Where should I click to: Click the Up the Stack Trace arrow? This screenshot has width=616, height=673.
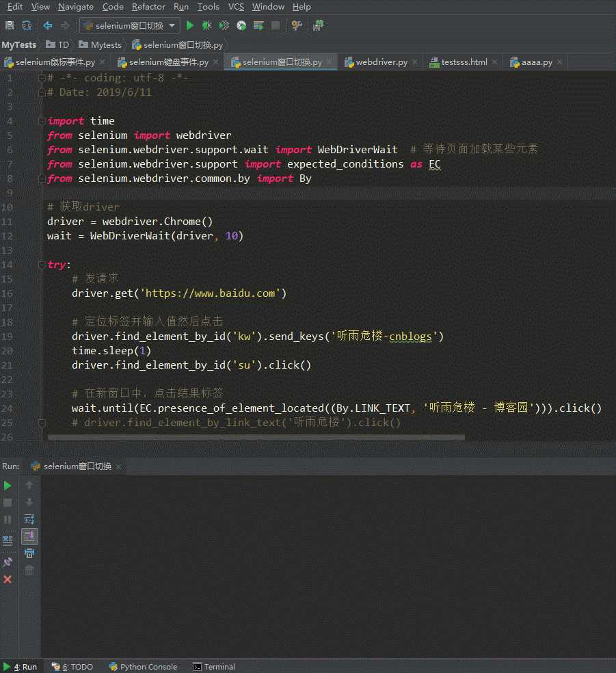tap(29, 485)
